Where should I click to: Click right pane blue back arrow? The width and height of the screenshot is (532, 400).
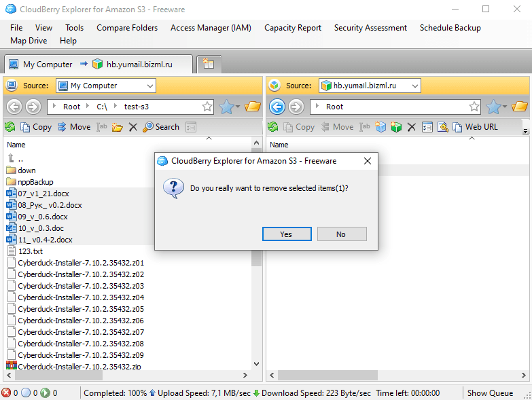tap(277, 107)
